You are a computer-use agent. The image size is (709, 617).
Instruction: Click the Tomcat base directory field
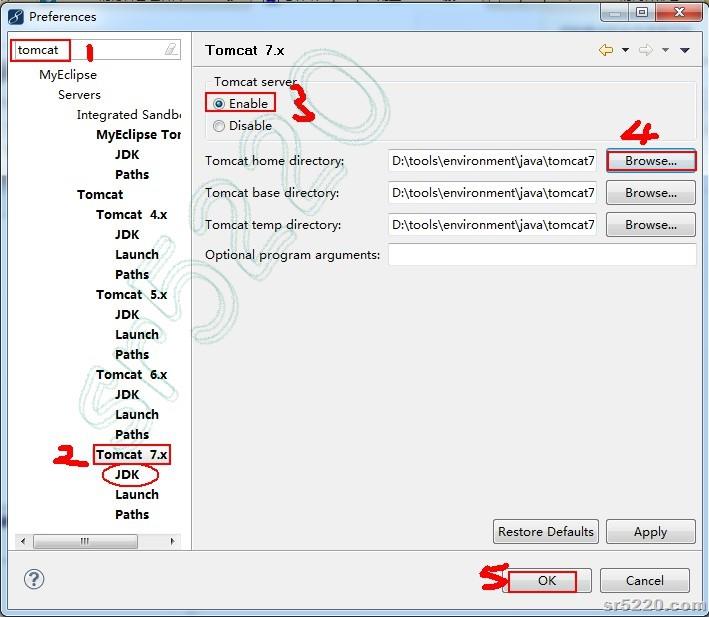coord(492,193)
